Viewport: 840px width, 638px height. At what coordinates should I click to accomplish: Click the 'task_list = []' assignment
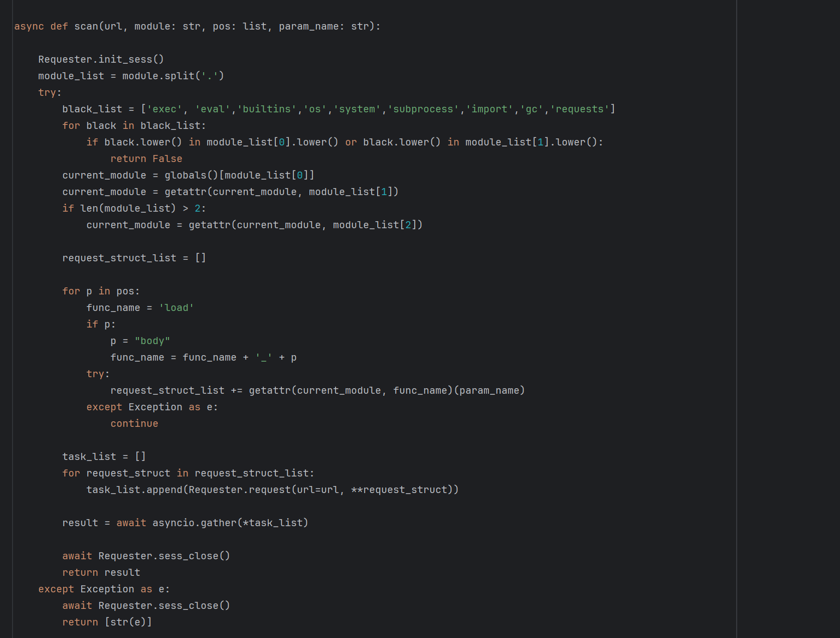point(104,456)
